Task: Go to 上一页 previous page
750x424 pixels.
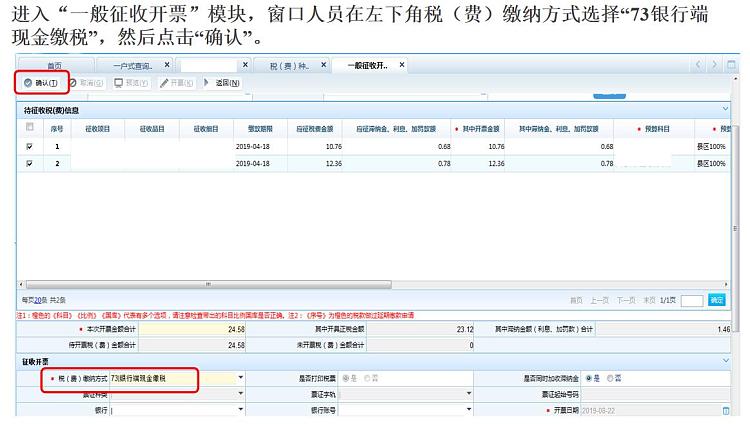Action: (x=599, y=300)
